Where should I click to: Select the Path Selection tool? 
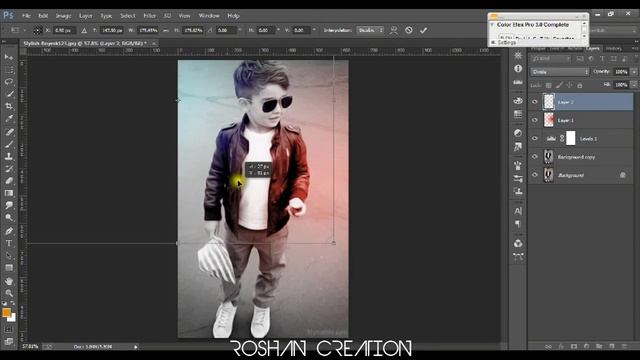[x=9, y=256]
